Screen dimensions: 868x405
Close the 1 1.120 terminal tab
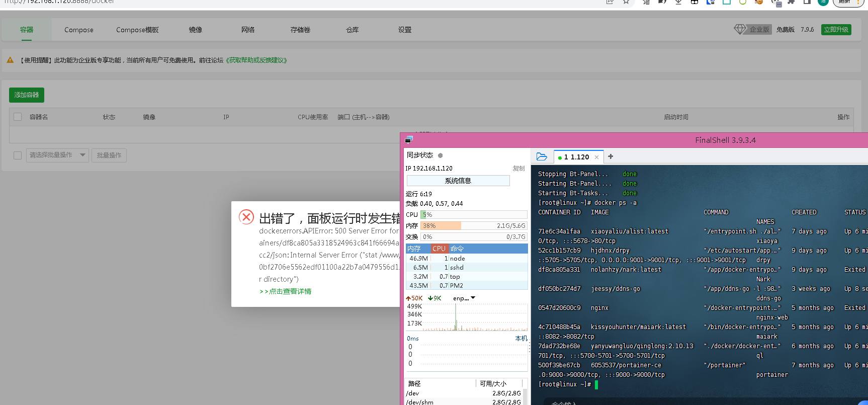tap(596, 157)
